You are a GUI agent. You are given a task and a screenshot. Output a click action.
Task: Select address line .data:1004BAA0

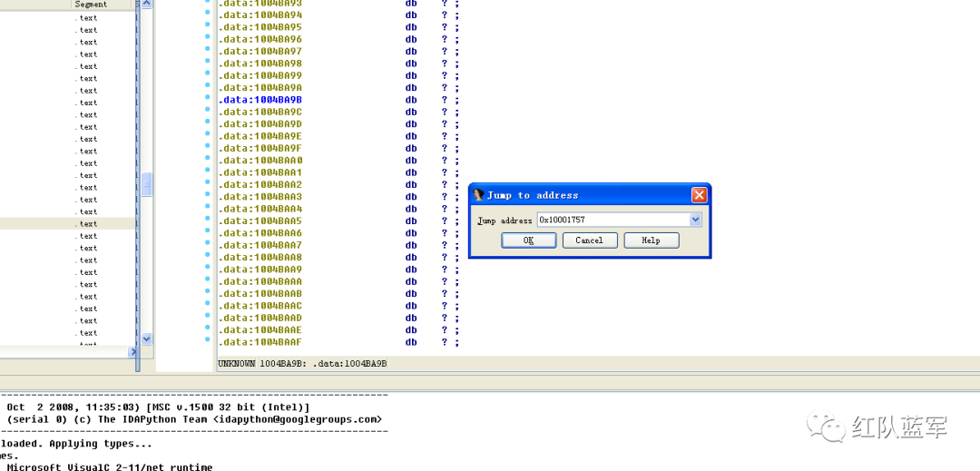(x=260, y=161)
